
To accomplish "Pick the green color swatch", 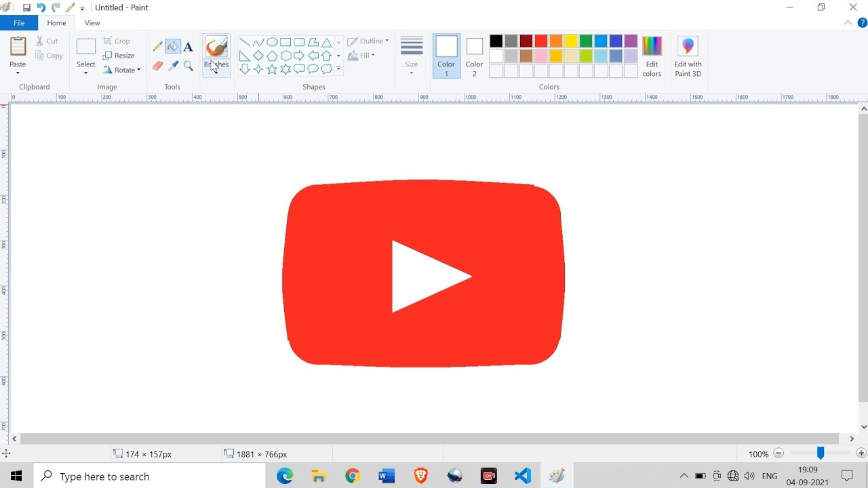I will tap(586, 41).
